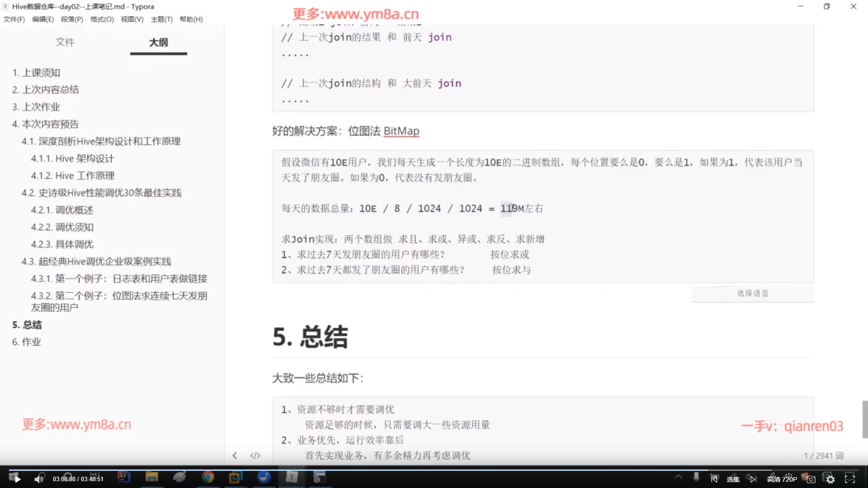The height and width of the screenshot is (488, 868).
Task: Enter fullscreen mode
Action: tap(850, 479)
